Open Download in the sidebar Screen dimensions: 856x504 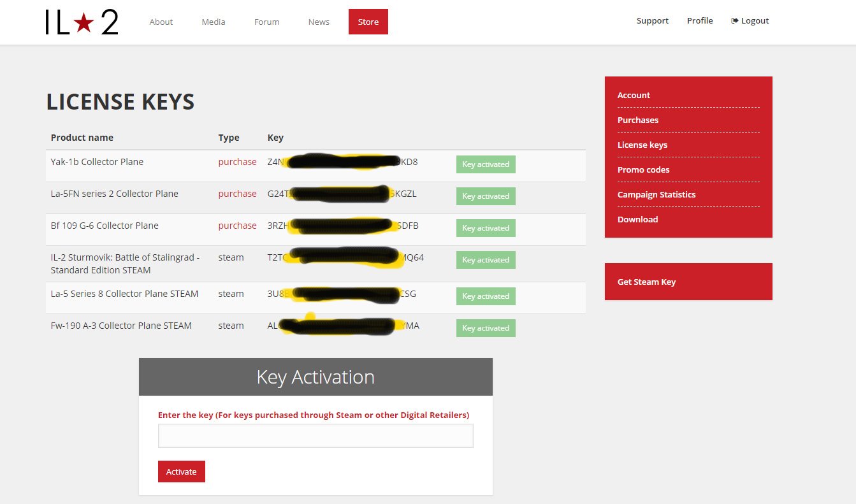pos(637,219)
